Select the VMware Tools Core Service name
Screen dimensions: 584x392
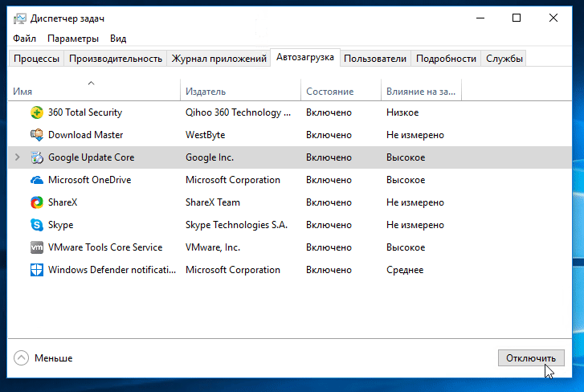click(x=105, y=247)
